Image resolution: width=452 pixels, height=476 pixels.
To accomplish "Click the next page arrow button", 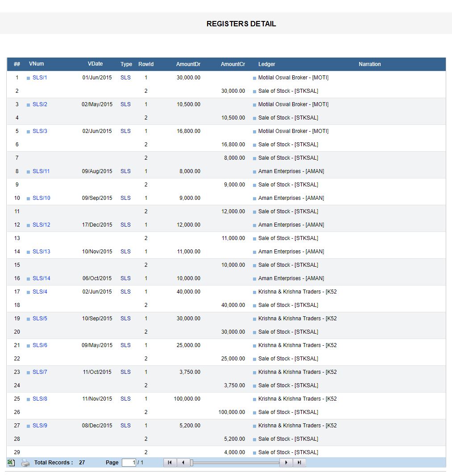I will [286, 463].
